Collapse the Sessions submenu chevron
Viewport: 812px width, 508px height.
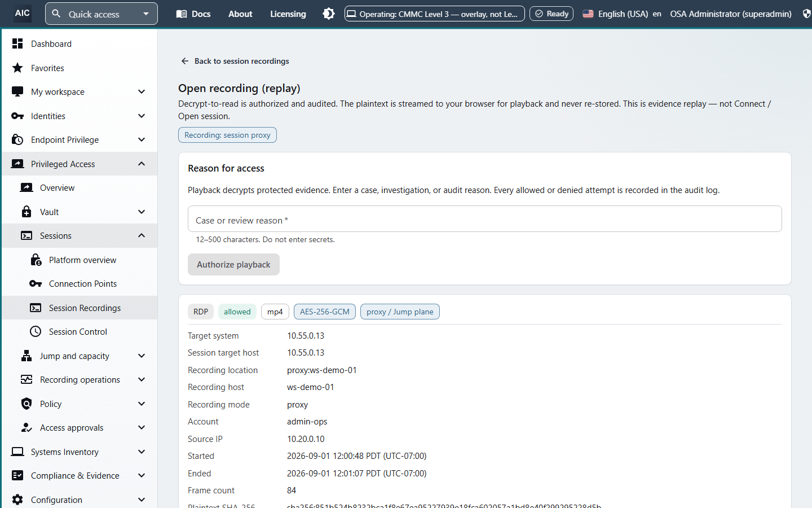click(142, 235)
